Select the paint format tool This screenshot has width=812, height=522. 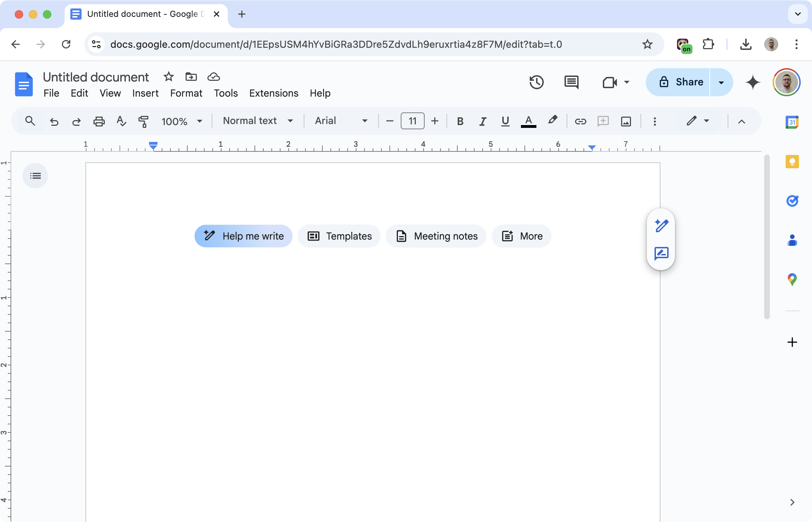(x=144, y=121)
